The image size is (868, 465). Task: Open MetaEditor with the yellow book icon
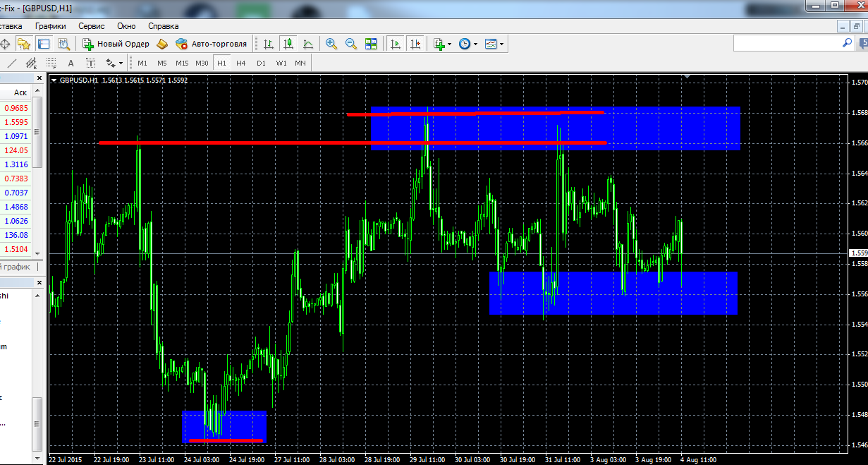(x=162, y=44)
